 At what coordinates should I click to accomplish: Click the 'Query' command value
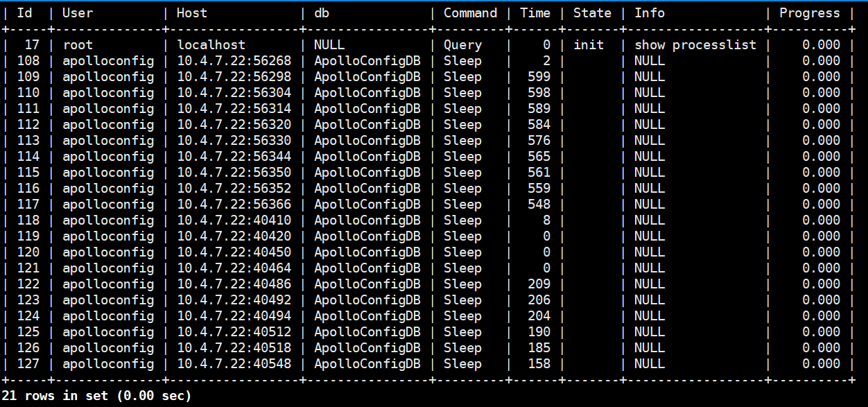[x=462, y=45]
